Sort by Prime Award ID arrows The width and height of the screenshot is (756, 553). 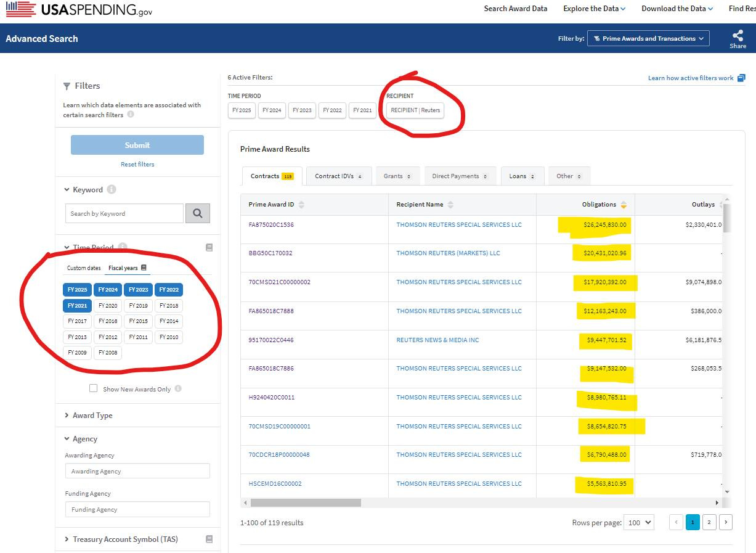pos(301,205)
